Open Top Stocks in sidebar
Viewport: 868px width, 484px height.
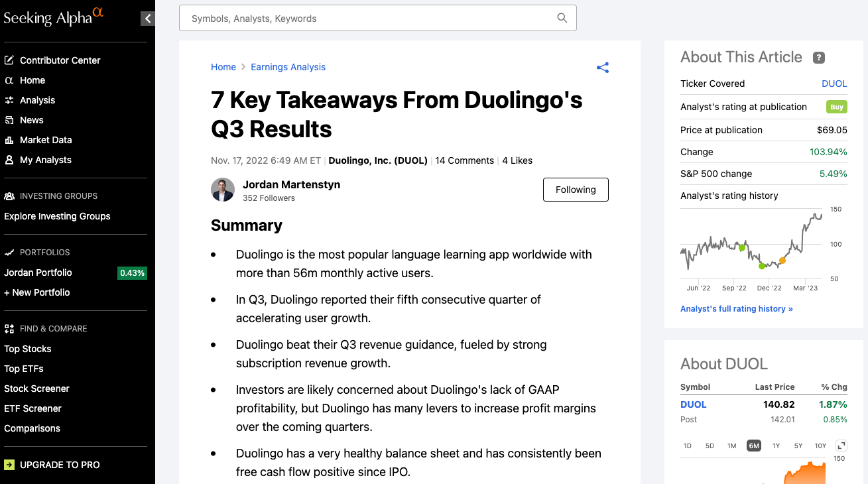pos(28,349)
